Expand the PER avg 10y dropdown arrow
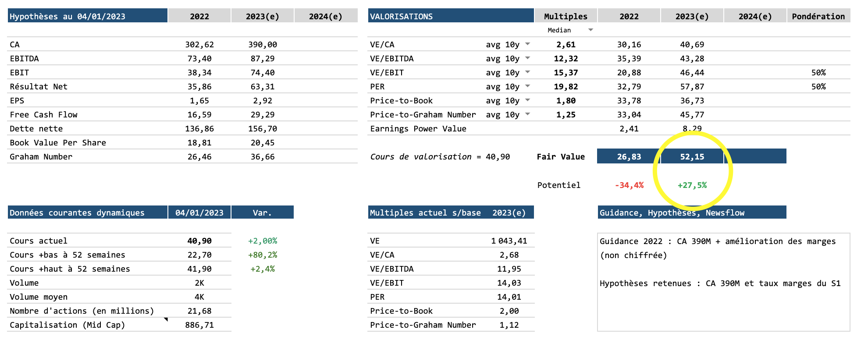 (x=527, y=86)
